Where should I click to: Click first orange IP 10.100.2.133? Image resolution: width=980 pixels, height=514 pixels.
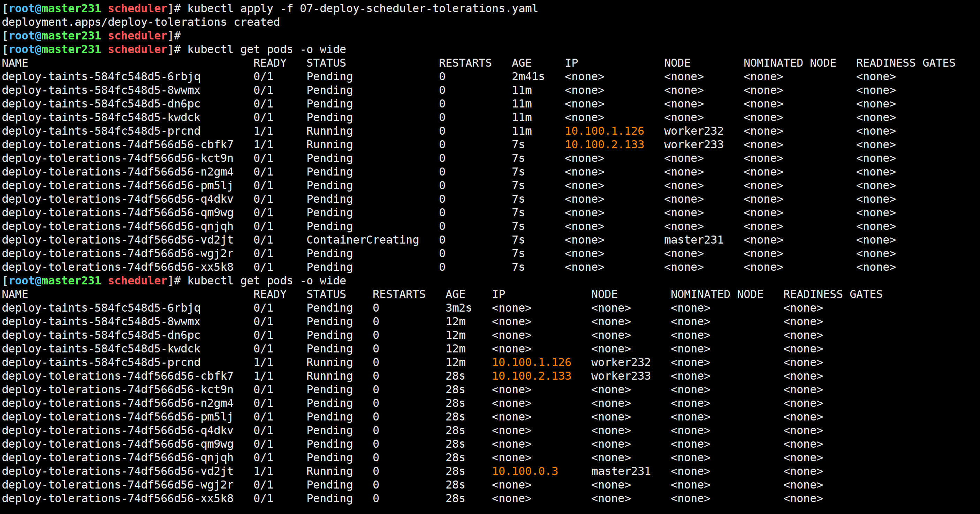click(x=604, y=145)
